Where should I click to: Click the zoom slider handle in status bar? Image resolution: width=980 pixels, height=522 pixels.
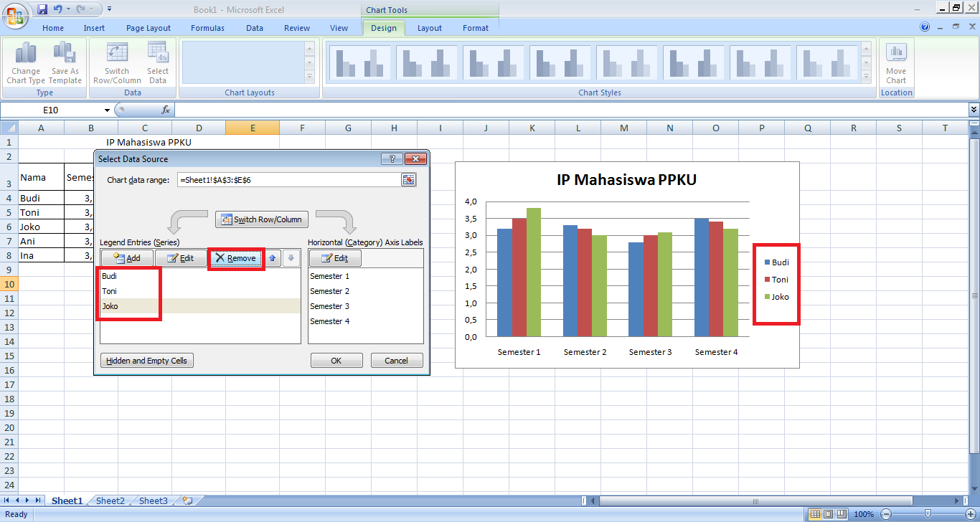928,514
